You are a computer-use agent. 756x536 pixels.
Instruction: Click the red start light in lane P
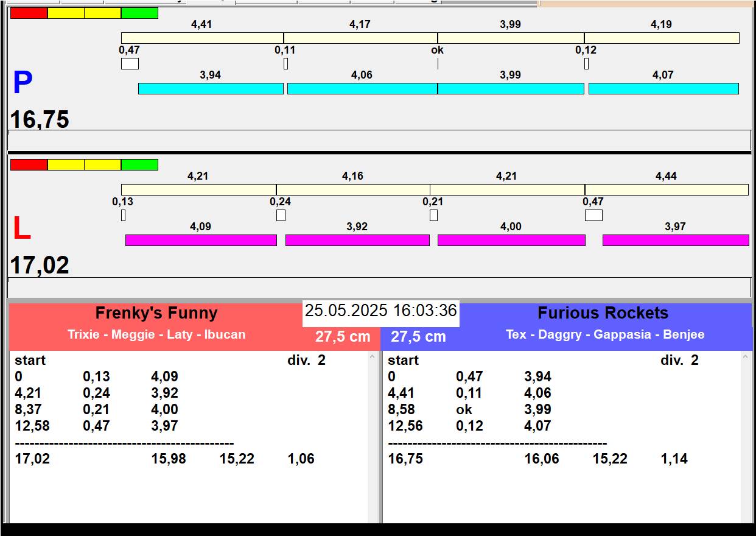coord(29,13)
